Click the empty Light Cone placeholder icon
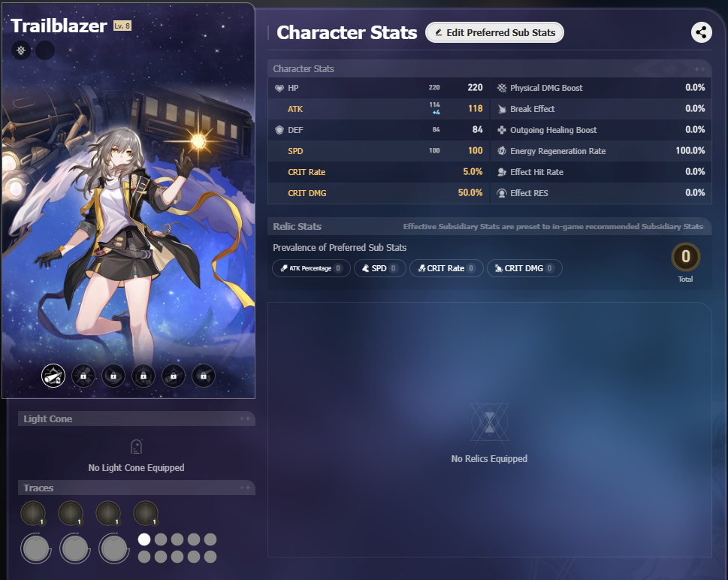Screen dimensions: 728x580 pyautogui.click(x=136, y=447)
